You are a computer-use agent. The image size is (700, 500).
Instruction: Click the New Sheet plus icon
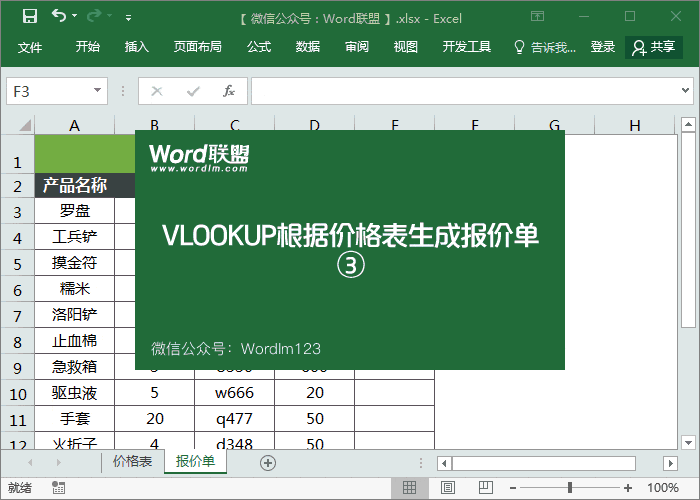click(x=268, y=463)
